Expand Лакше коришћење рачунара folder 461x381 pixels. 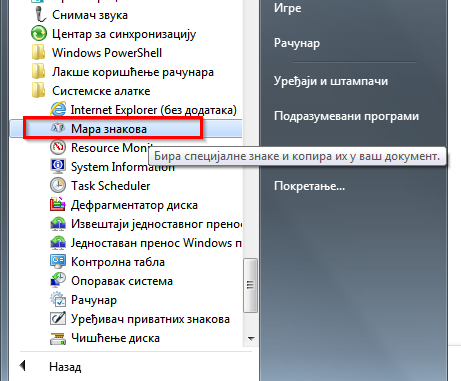coord(133,72)
